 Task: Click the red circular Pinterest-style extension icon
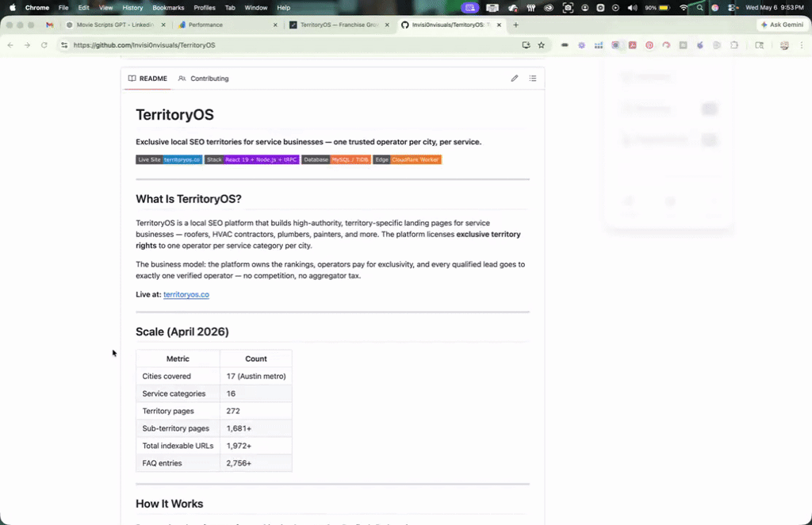click(649, 45)
